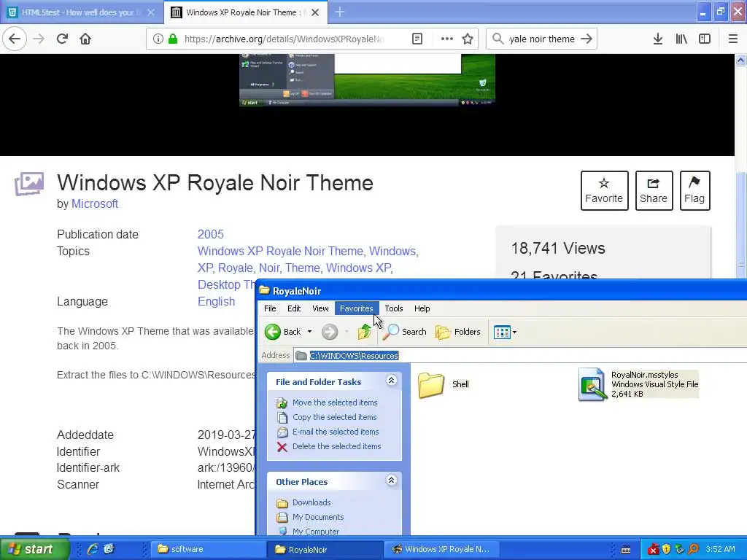747x560 pixels.
Task: Go back in Firefox history
Action: pos(15,39)
